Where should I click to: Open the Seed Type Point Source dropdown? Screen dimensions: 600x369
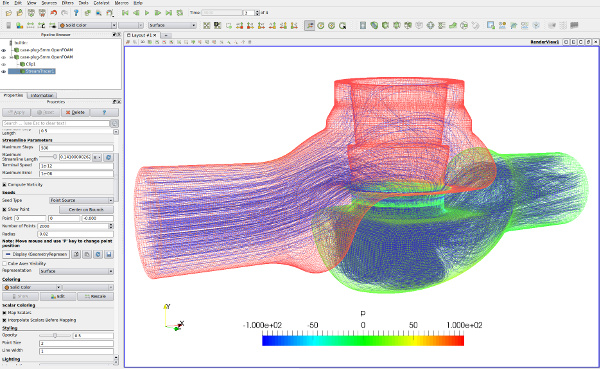click(x=81, y=200)
